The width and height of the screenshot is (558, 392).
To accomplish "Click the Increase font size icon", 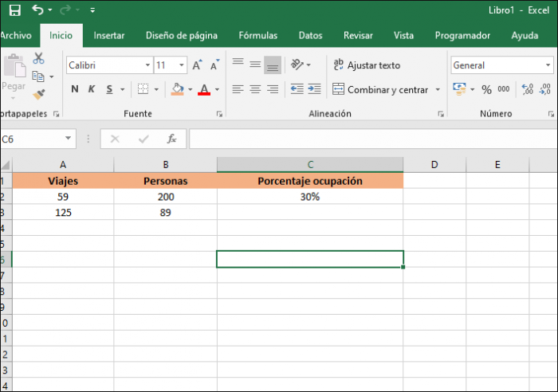I will [x=197, y=65].
